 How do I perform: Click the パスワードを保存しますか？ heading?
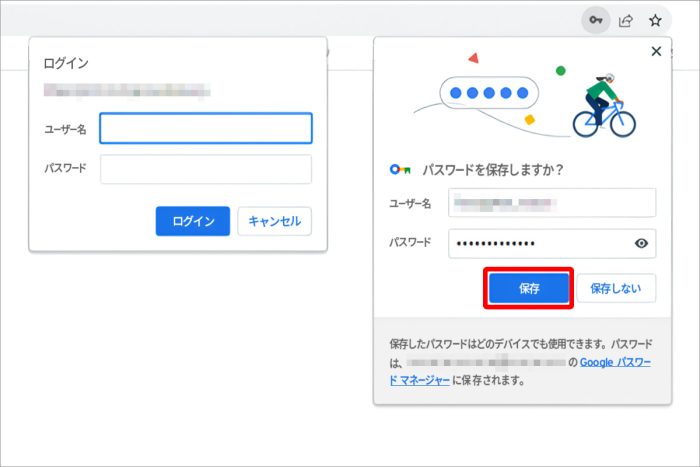[493, 170]
